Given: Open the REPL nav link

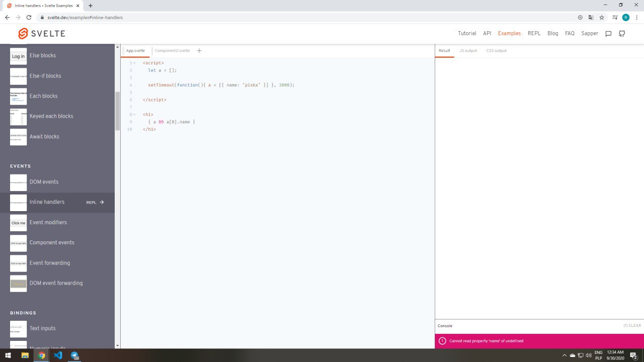Looking at the screenshot, I should coord(534,34).
